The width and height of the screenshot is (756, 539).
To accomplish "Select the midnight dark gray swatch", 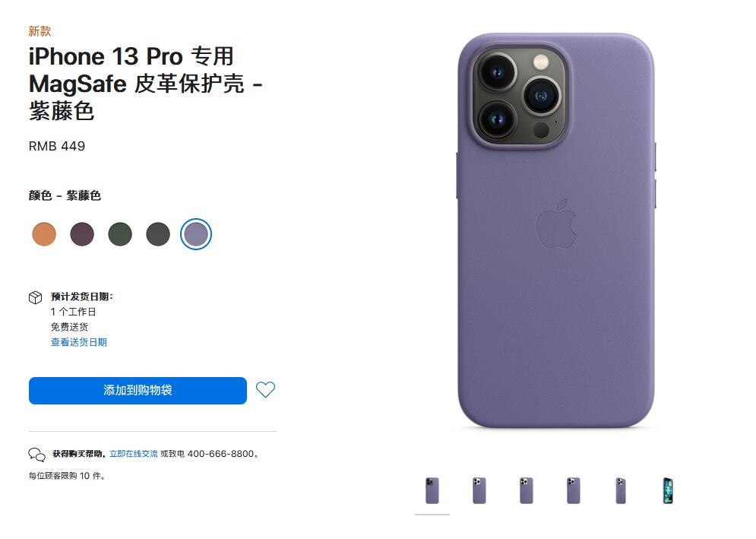I will click(158, 234).
